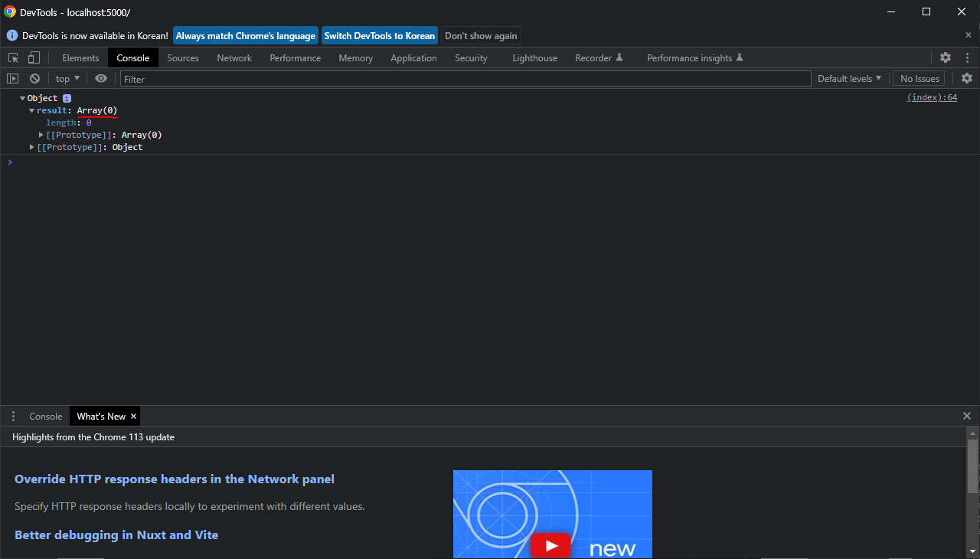Switch to the Memory tab
Image resolution: width=980 pixels, height=559 pixels.
[x=356, y=58]
